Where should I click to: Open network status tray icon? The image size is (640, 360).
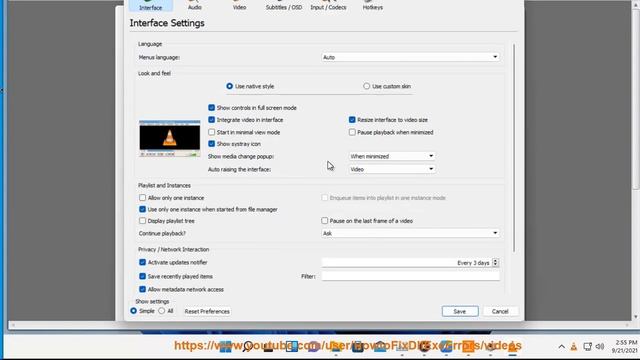(587, 347)
